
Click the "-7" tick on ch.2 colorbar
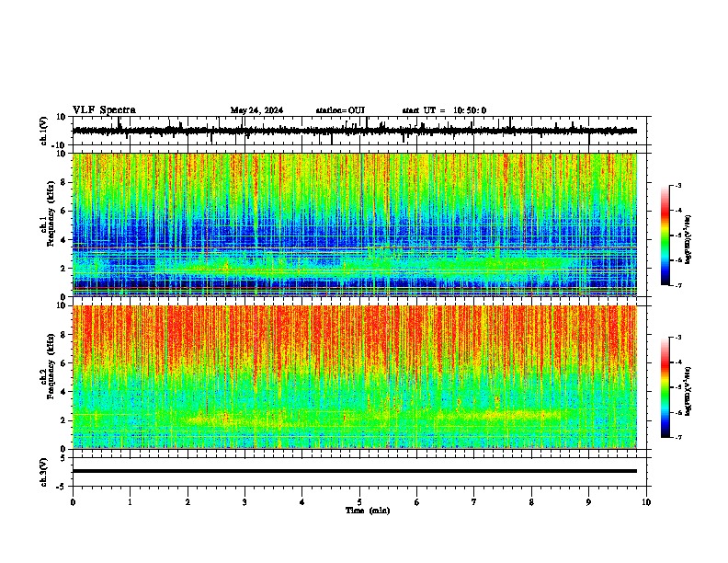pyautogui.click(x=677, y=437)
